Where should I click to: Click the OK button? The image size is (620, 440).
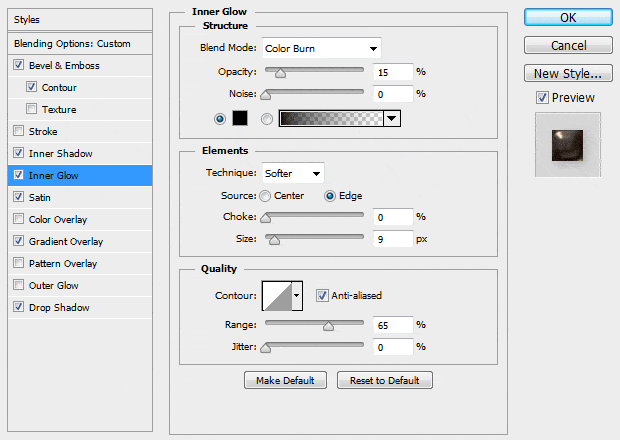tap(567, 17)
